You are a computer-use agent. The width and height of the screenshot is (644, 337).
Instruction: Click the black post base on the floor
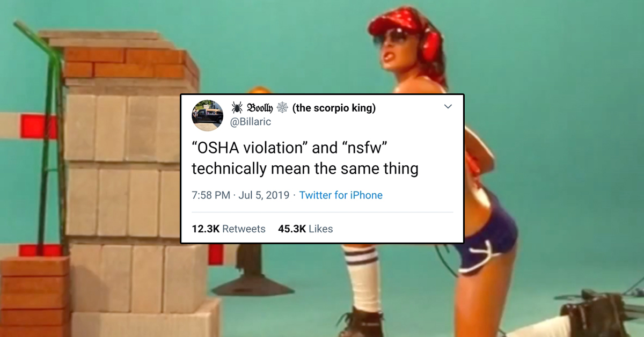253,283
